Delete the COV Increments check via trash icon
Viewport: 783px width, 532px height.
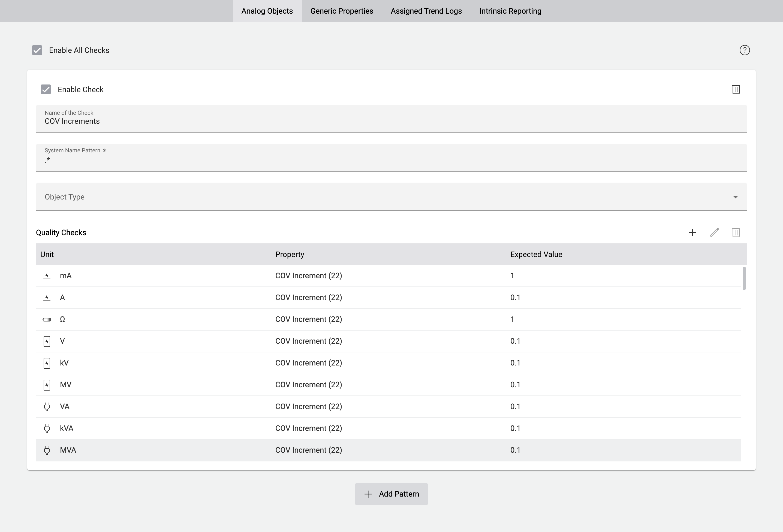pos(736,89)
